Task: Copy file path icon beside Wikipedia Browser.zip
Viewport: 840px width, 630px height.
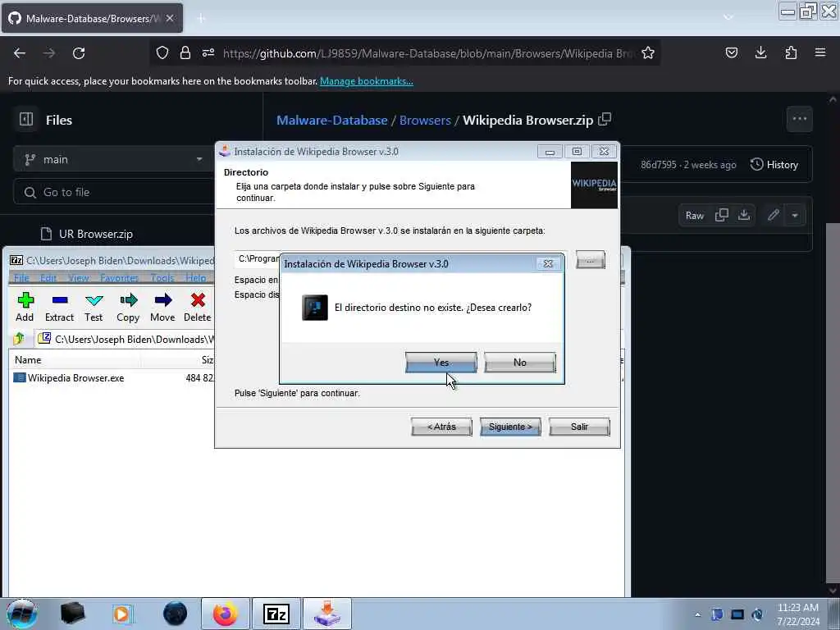Action: point(605,120)
